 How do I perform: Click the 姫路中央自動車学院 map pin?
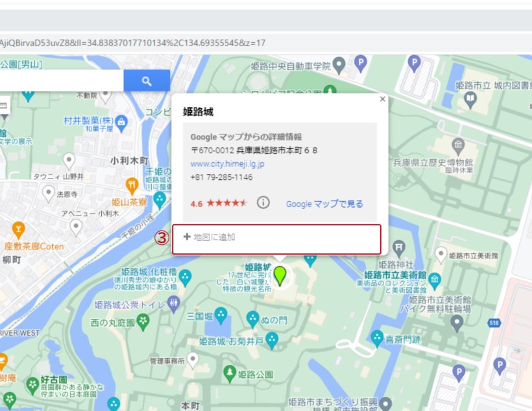click(339, 64)
